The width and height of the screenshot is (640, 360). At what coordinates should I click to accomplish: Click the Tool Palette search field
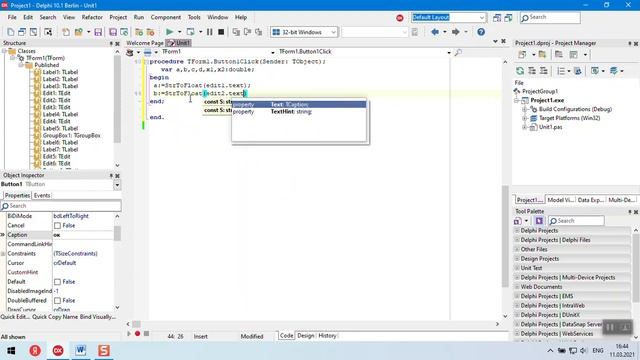tap(576, 221)
